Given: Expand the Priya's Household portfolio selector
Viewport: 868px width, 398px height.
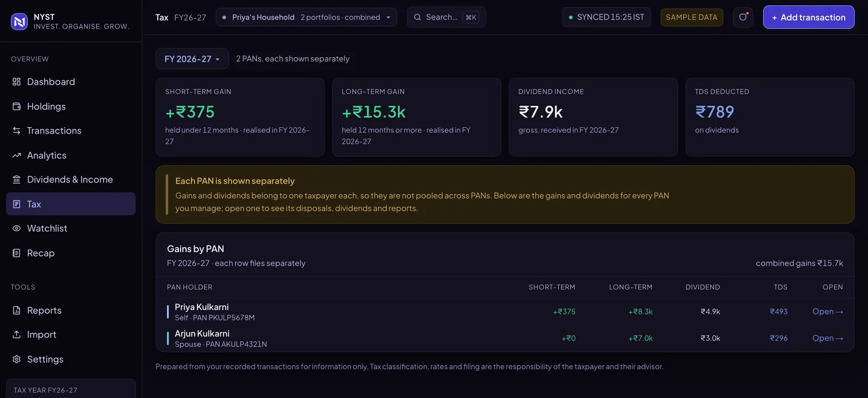Looking at the screenshot, I should pos(307,17).
